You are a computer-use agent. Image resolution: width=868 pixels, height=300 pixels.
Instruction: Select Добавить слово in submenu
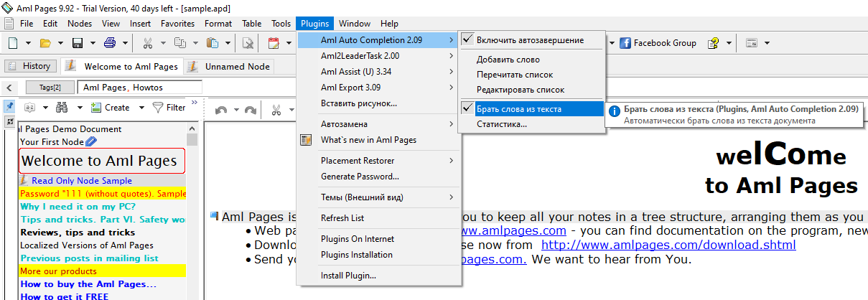tap(531, 60)
